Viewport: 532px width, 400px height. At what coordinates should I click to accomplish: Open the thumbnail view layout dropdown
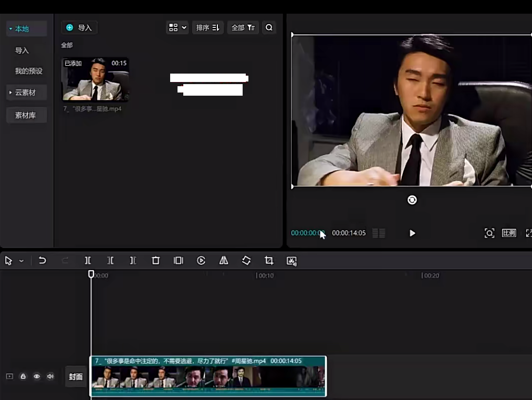pyautogui.click(x=177, y=27)
